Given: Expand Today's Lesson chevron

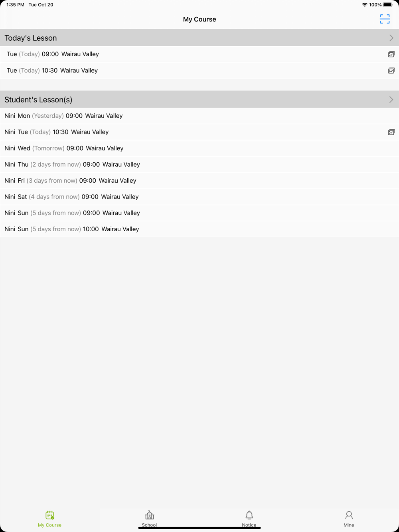Looking at the screenshot, I should point(391,38).
